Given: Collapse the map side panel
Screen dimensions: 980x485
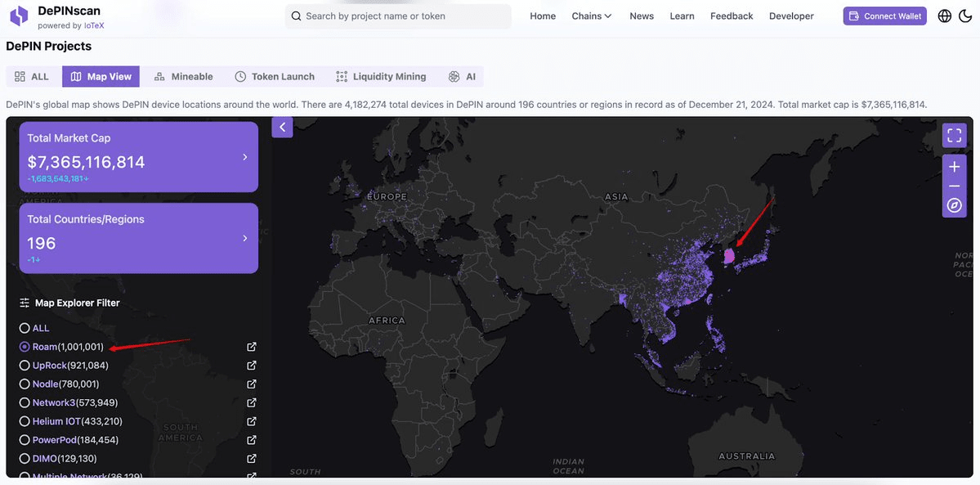Looking at the screenshot, I should click(283, 127).
